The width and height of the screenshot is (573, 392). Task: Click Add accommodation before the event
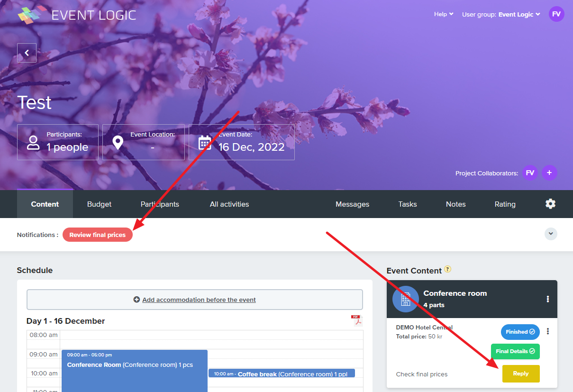tap(195, 300)
